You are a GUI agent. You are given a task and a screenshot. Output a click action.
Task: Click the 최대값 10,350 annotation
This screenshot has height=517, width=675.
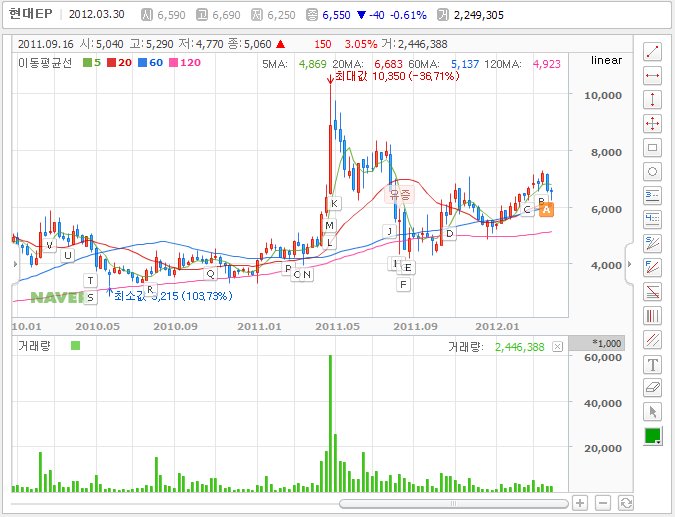point(397,76)
